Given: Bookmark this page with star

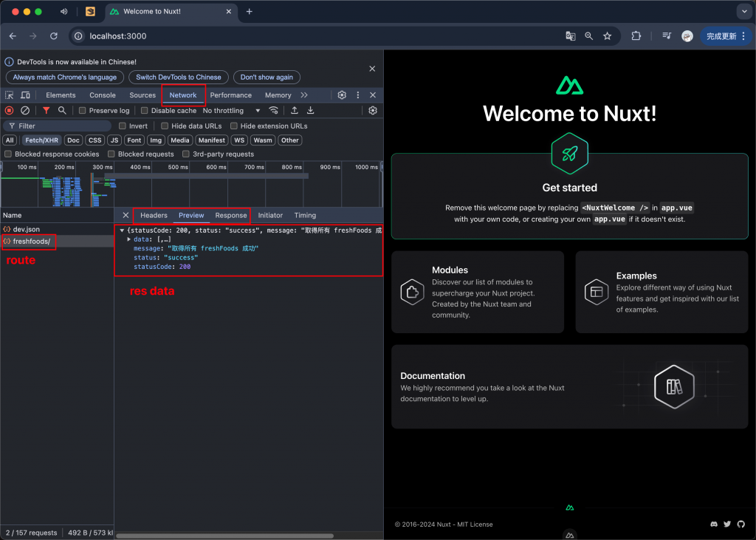Looking at the screenshot, I should (608, 36).
